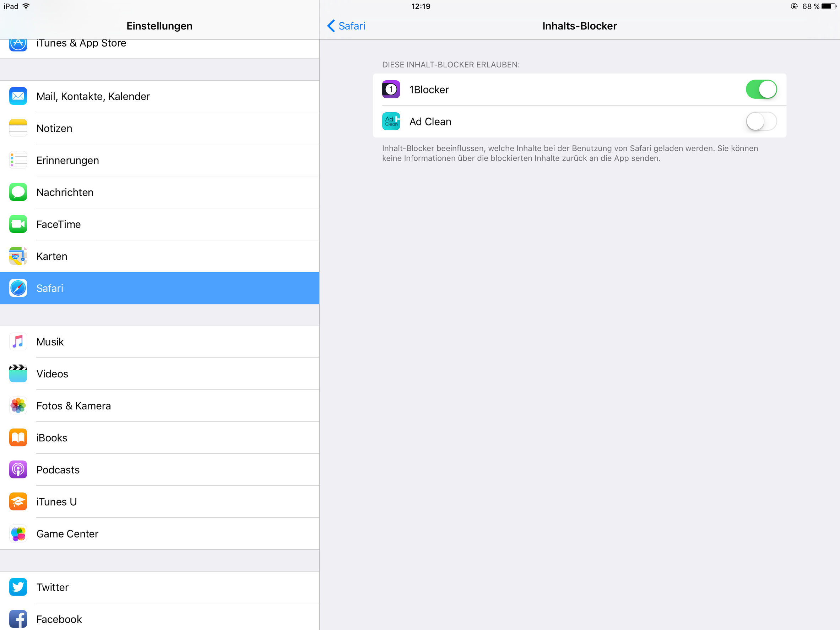Image resolution: width=840 pixels, height=630 pixels.
Task: Open iTunes U settings
Action: tap(56, 502)
